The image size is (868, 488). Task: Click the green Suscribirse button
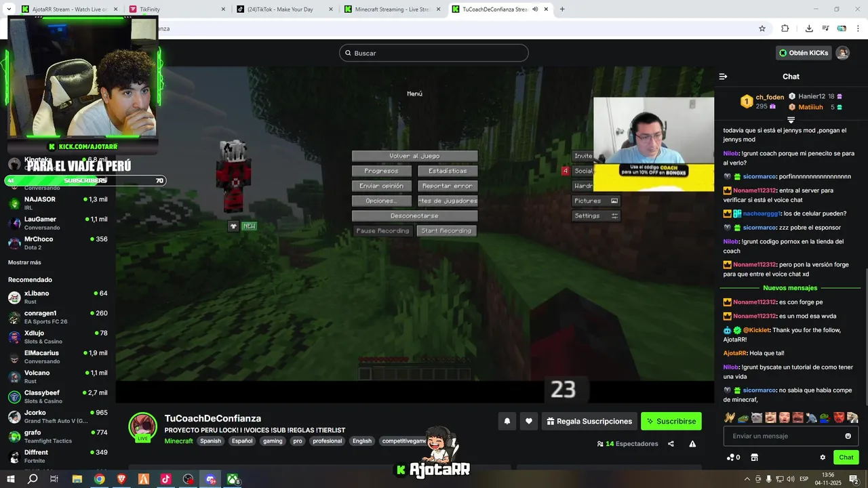coord(671,421)
